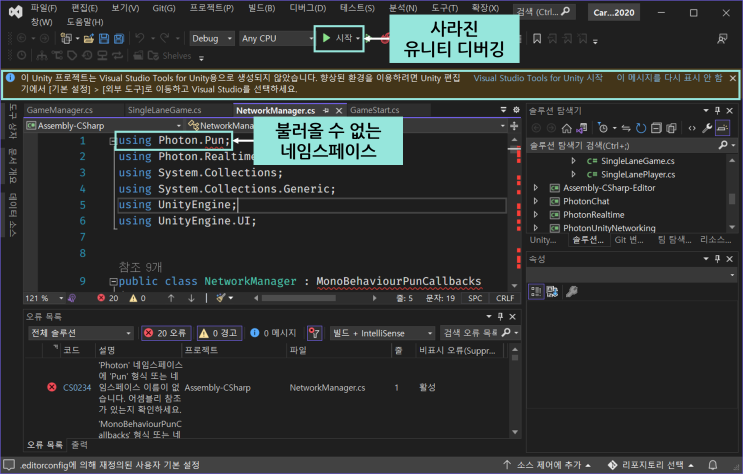The image size is (743, 474).
Task: Click in 솔루션 탐색기 검색 search field
Action: [x=623, y=146]
